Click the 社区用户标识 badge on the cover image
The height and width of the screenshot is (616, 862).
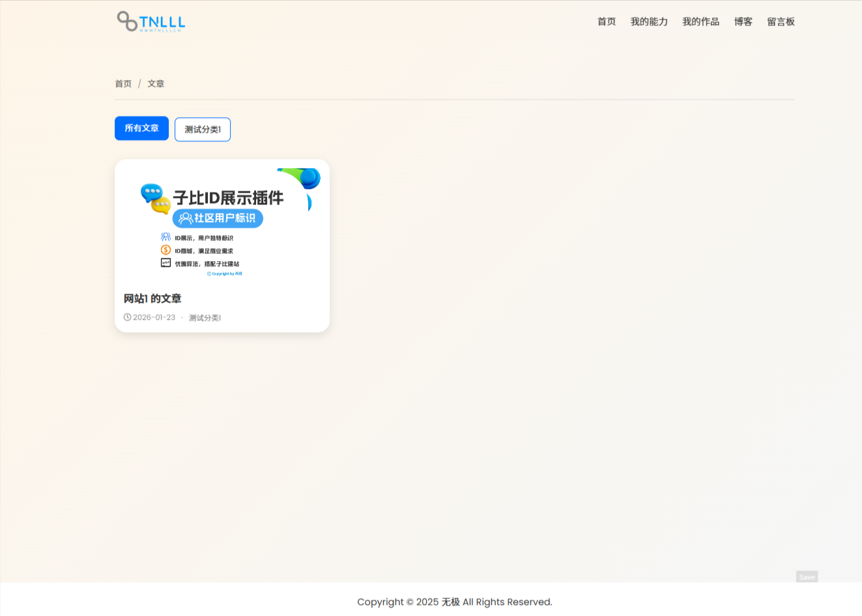[219, 219]
